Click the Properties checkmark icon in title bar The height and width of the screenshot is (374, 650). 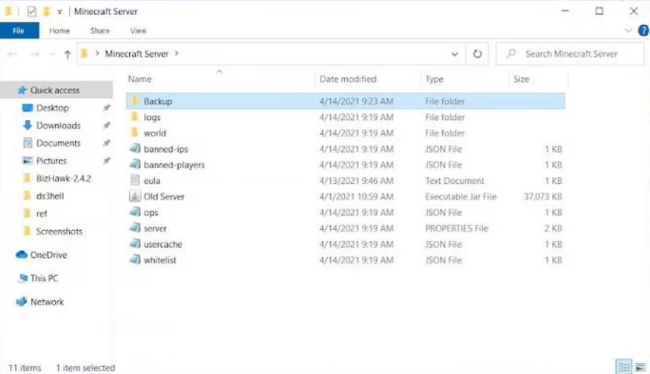click(x=32, y=12)
